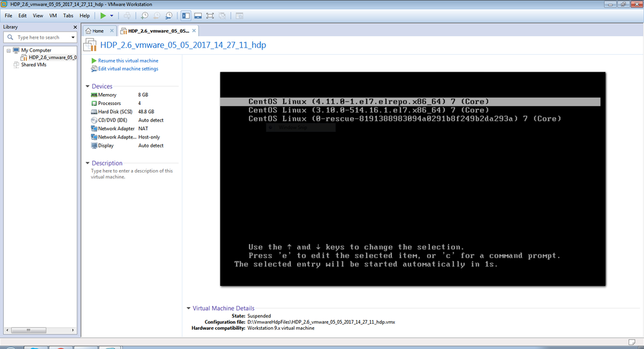644x349 pixels.
Task: Click the Display device icon
Action: pos(94,146)
